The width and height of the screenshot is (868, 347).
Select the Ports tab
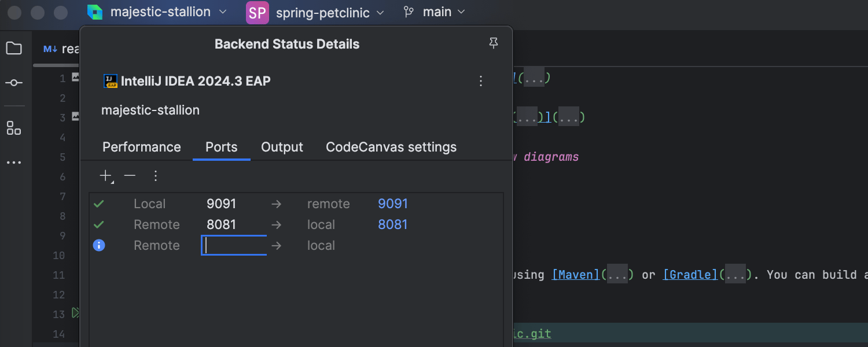coord(221,147)
